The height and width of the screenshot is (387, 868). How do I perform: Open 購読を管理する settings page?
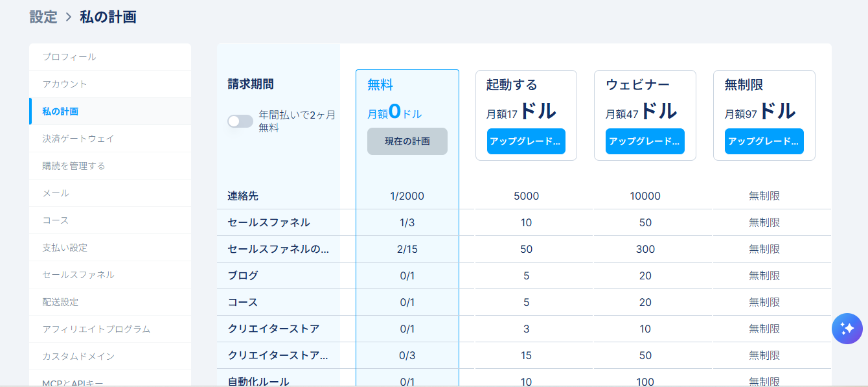(x=110, y=166)
